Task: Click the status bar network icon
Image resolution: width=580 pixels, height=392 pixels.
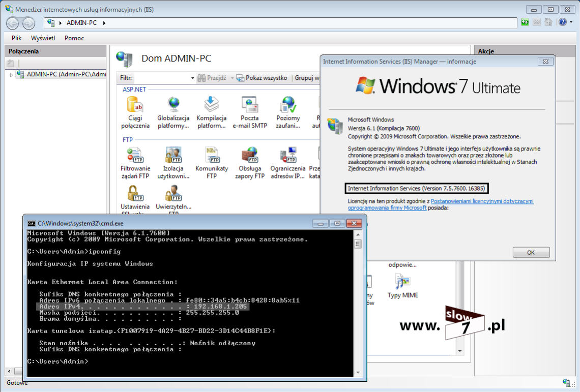Action: click(566, 383)
